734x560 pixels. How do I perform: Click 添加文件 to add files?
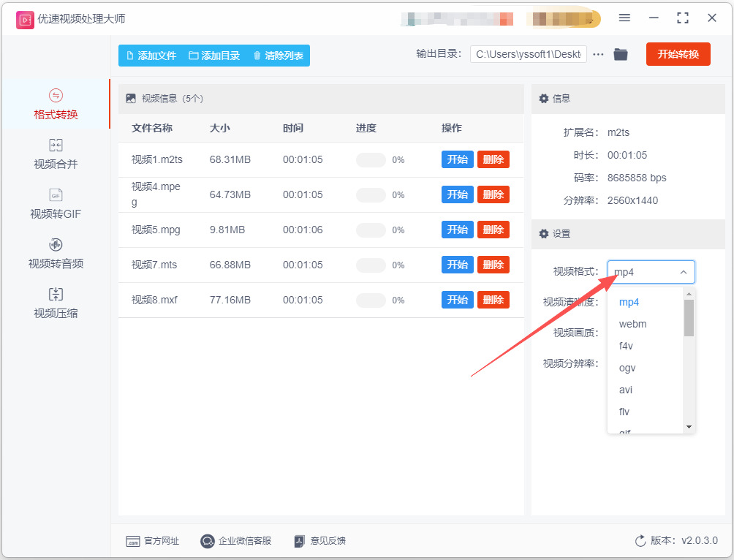[151, 56]
